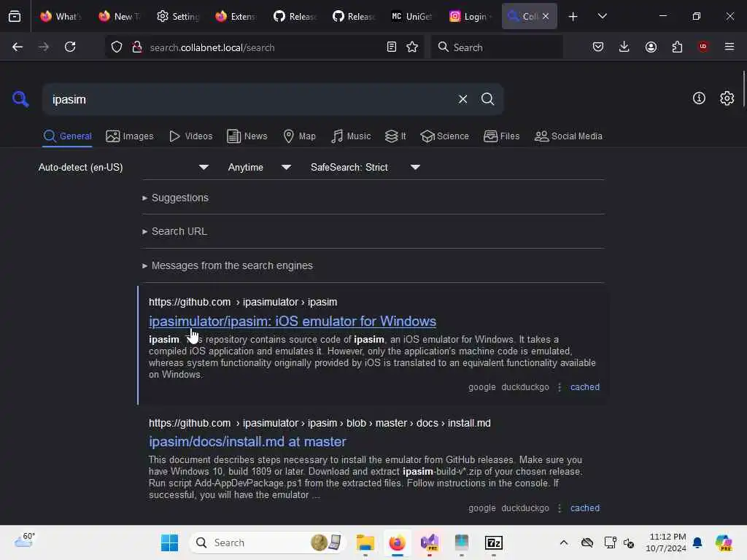Switch to the Images category

click(130, 136)
